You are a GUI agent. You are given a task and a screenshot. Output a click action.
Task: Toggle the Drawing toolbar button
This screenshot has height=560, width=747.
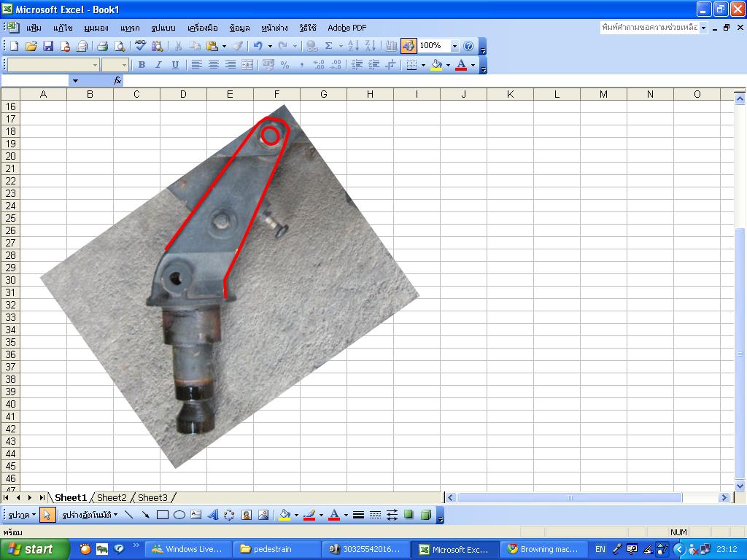(408, 46)
